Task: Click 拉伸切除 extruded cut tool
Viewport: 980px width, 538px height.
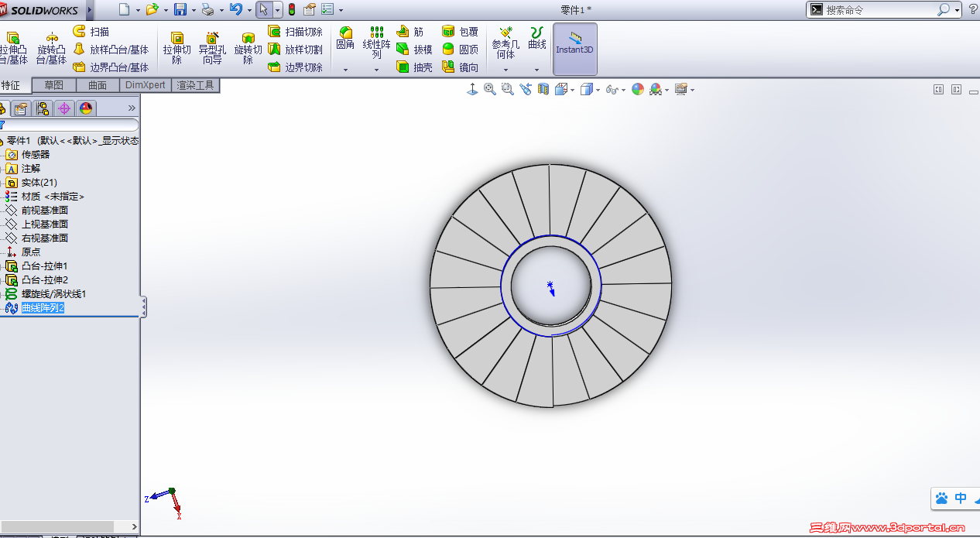Action: (176, 48)
